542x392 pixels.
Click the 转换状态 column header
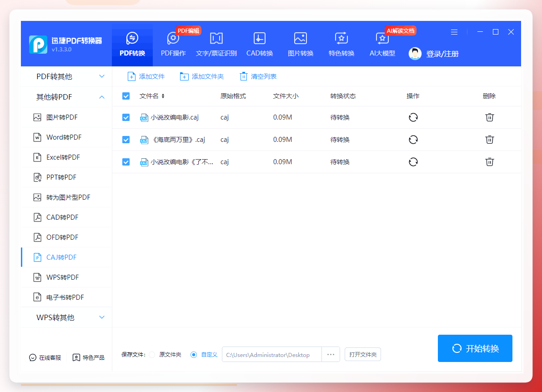tap(343, 96)
